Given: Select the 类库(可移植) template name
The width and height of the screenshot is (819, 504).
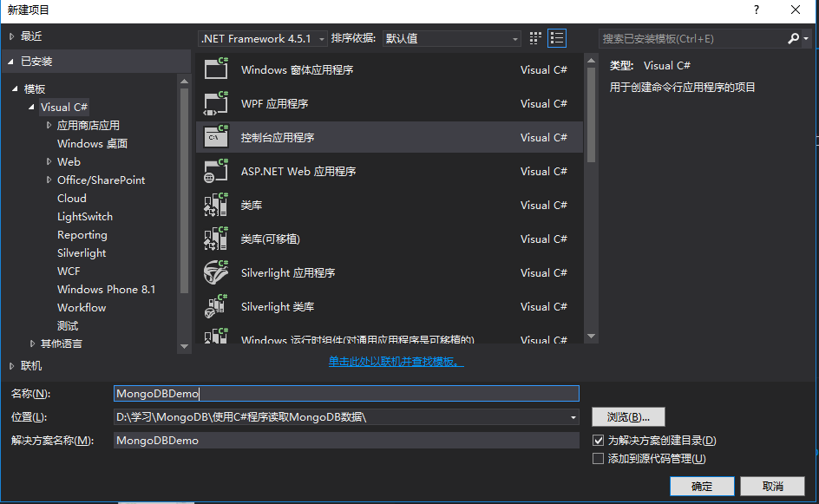Looking at the screenshot, I should coord(271,239).
